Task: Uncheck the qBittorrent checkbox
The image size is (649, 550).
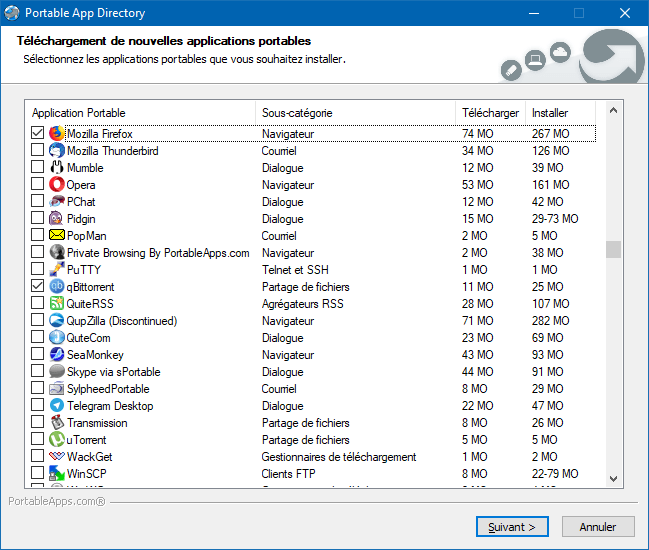Action: click(38, 285)
